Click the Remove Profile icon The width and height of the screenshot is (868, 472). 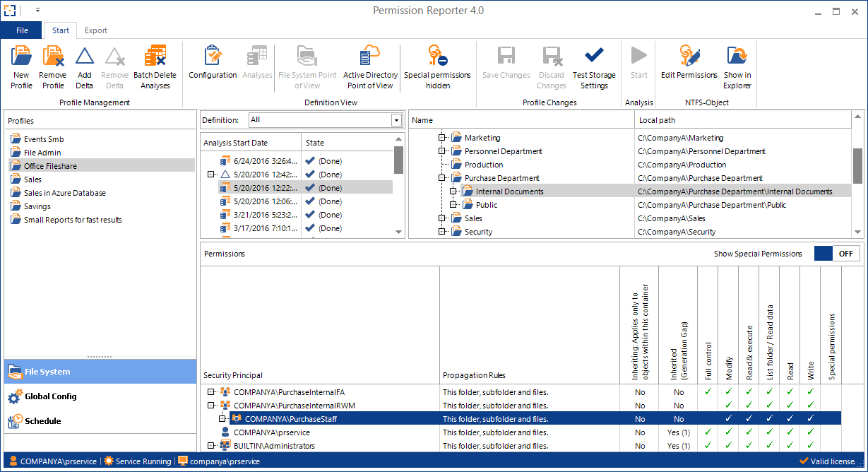coord(53,57)
